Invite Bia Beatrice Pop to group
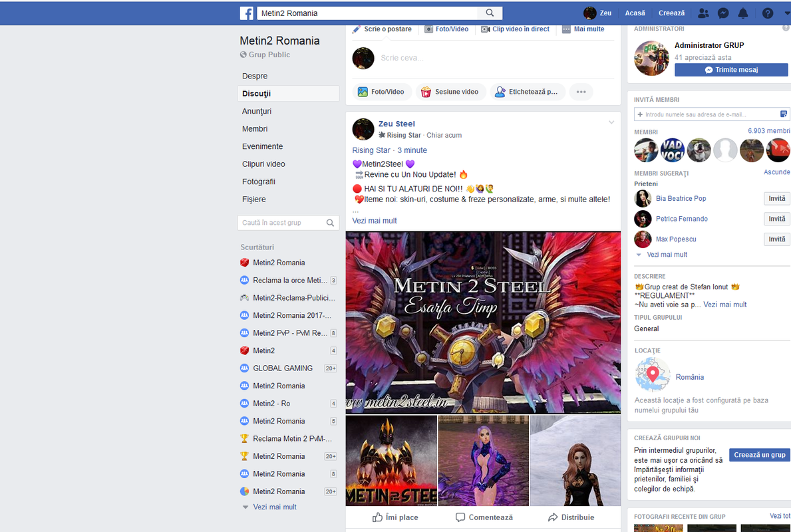791x532 pixels. tap(776, 199)
